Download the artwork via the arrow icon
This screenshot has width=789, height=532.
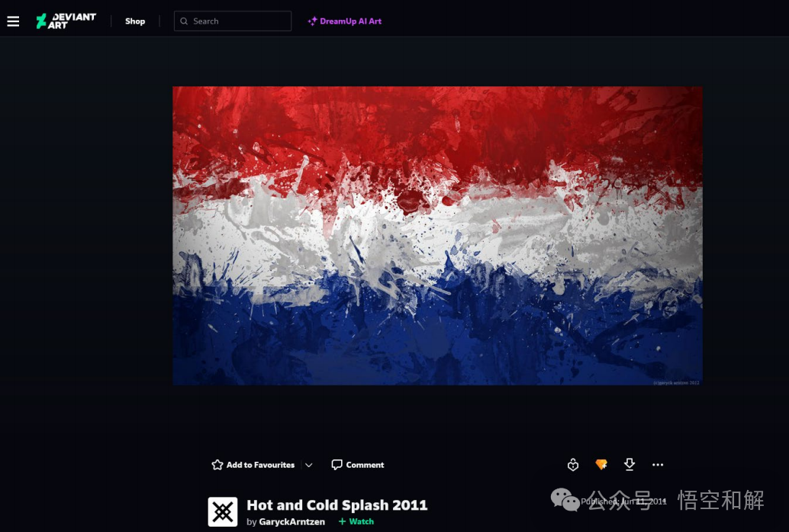click(630, 465)
